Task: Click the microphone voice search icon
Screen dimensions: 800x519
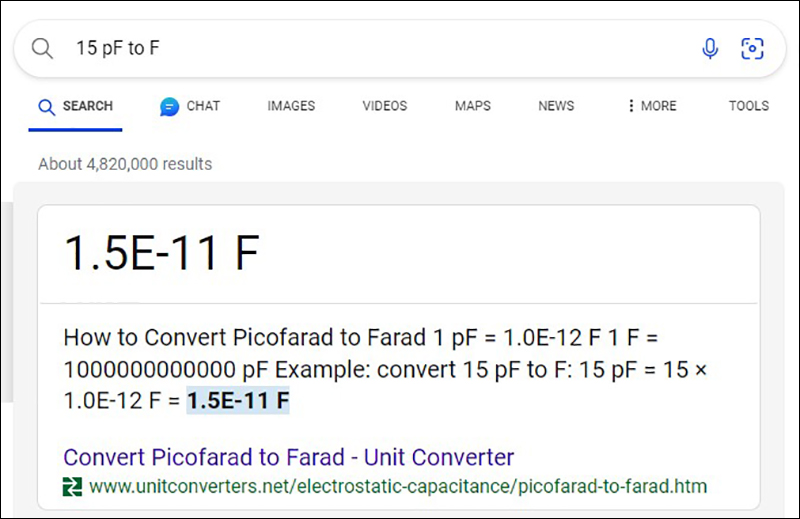Action: coord(710,48)
